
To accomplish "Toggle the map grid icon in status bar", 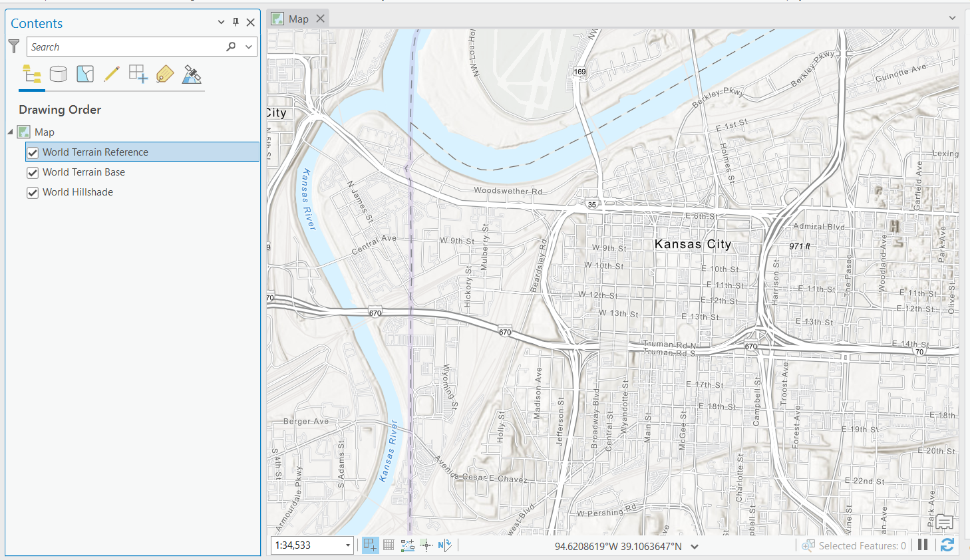I will pyautogui.click(x=389, y=545).
